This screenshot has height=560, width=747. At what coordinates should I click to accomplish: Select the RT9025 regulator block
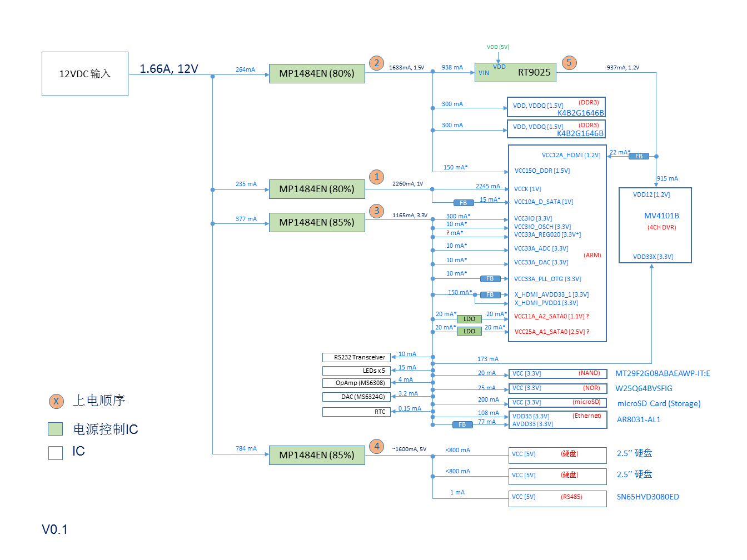(515, 72)
